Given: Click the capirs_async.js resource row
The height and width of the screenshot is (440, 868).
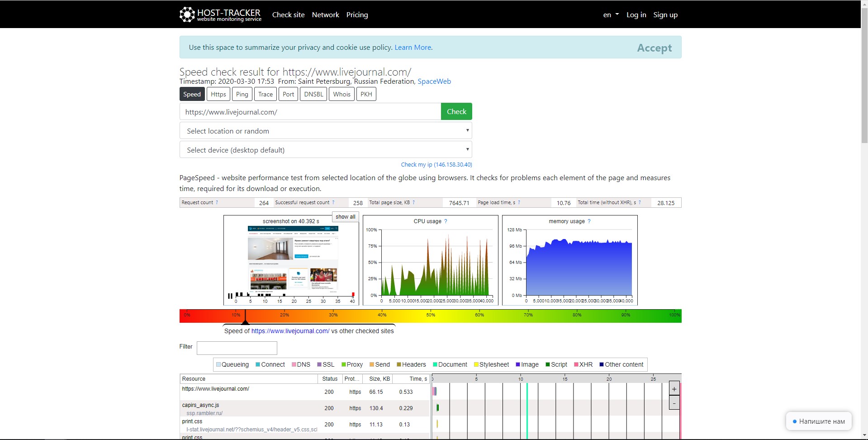Looking at the screenshot, I should click(x=304, y=408).
